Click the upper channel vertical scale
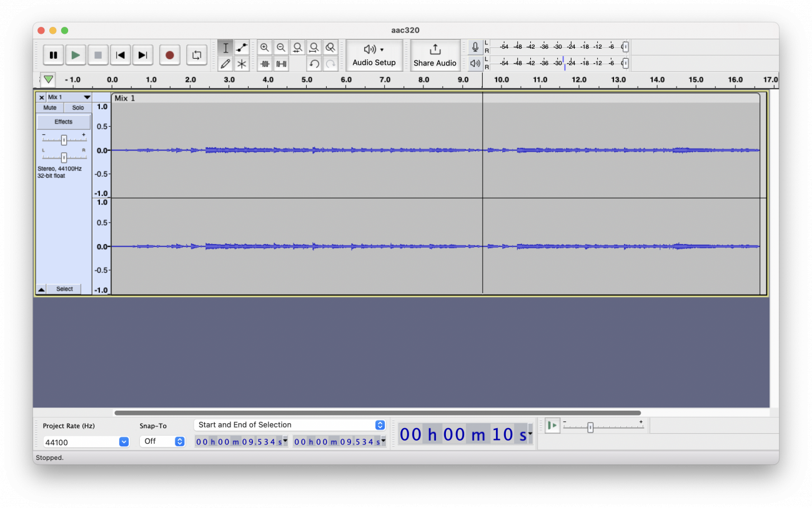812x508 pixels. click(x=101, y=150)
